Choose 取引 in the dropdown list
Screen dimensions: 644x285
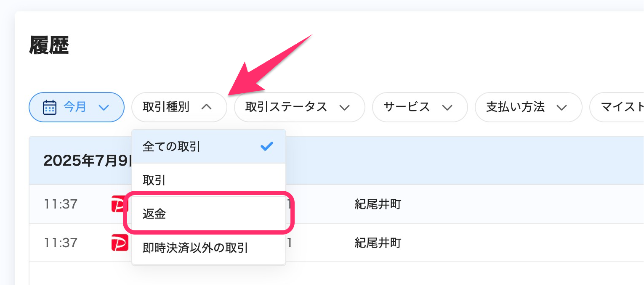pyautogui.click(x=154, y=180)
